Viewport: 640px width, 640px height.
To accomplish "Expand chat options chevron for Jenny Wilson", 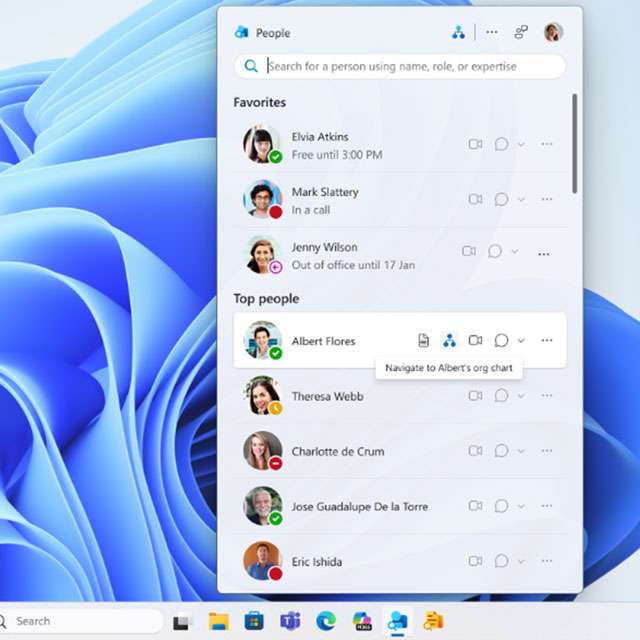I will (515, 252).
